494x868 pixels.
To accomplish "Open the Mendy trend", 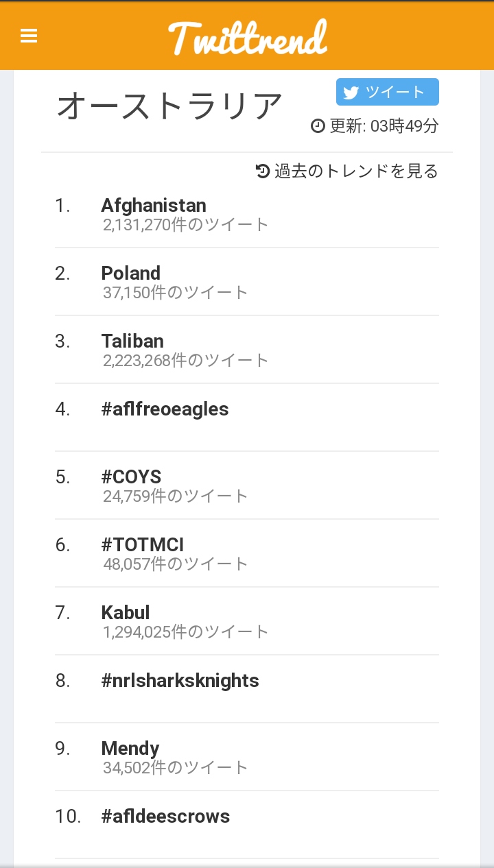I will (130, 748).
